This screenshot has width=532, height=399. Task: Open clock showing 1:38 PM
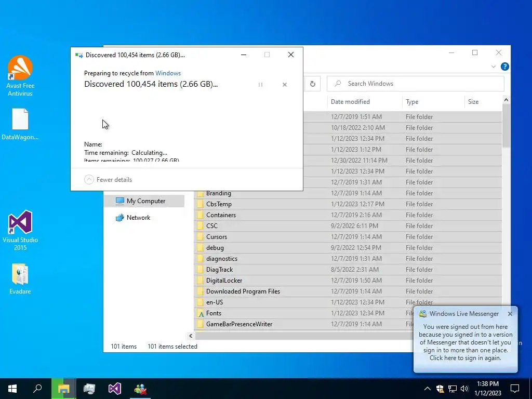point(487,389)
